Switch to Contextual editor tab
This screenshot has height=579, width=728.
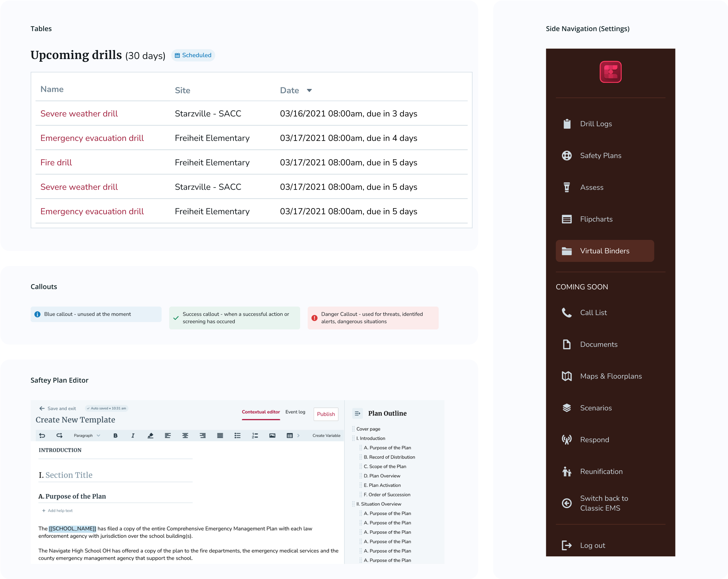coord(261,412)
